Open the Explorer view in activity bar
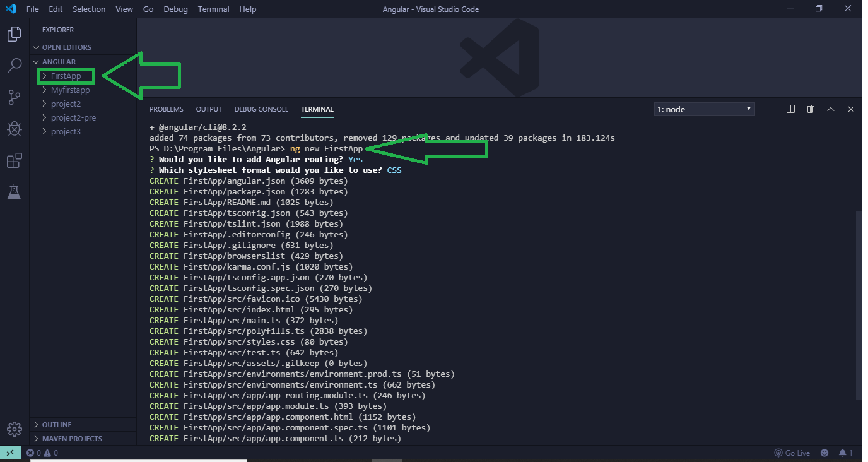 coord(14,34)
